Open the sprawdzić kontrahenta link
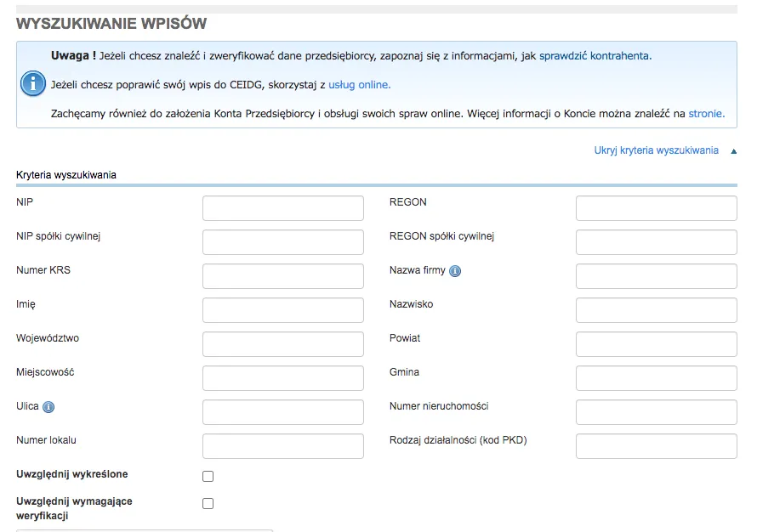 click(x=595, y=56)
